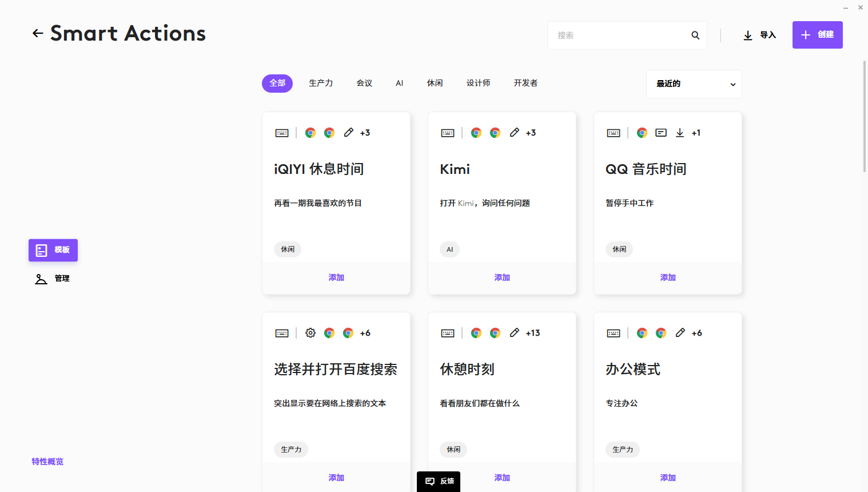Click the 休闲 tag on the QQ 音乐时间 card
This screenshot has width=868, height=492.
point(619,249)
